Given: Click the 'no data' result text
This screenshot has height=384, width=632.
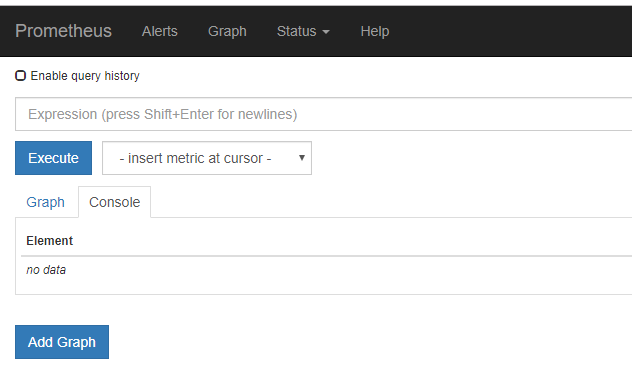Looking at the screenshot, I should [46, 270].
